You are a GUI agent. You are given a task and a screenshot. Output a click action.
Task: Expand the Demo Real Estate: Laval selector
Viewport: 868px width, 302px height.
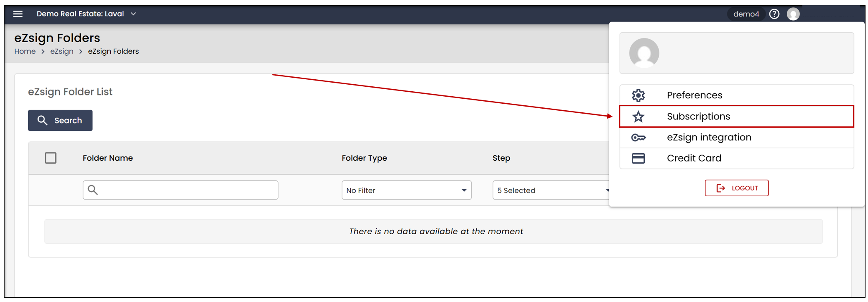point(86,14)
